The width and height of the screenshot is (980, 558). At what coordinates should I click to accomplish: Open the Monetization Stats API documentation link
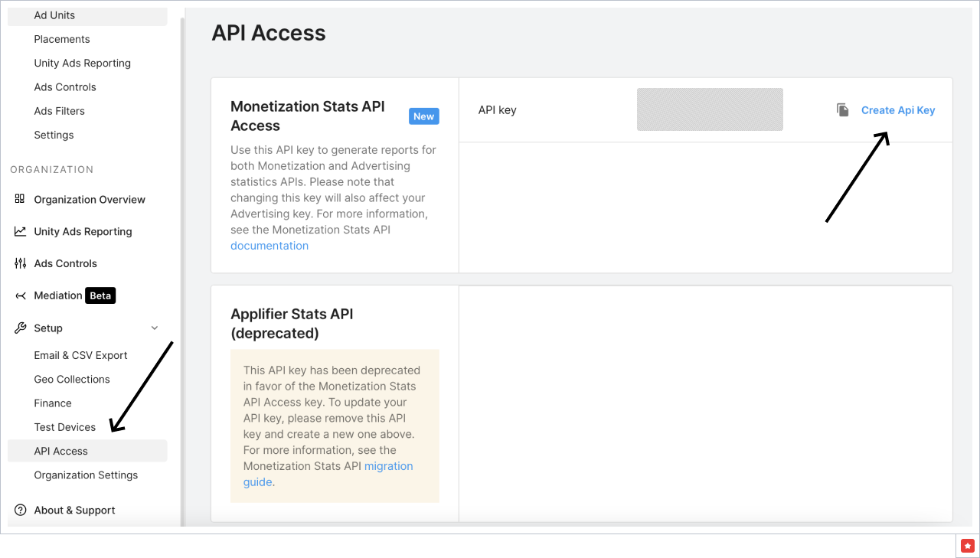point(269,245)
